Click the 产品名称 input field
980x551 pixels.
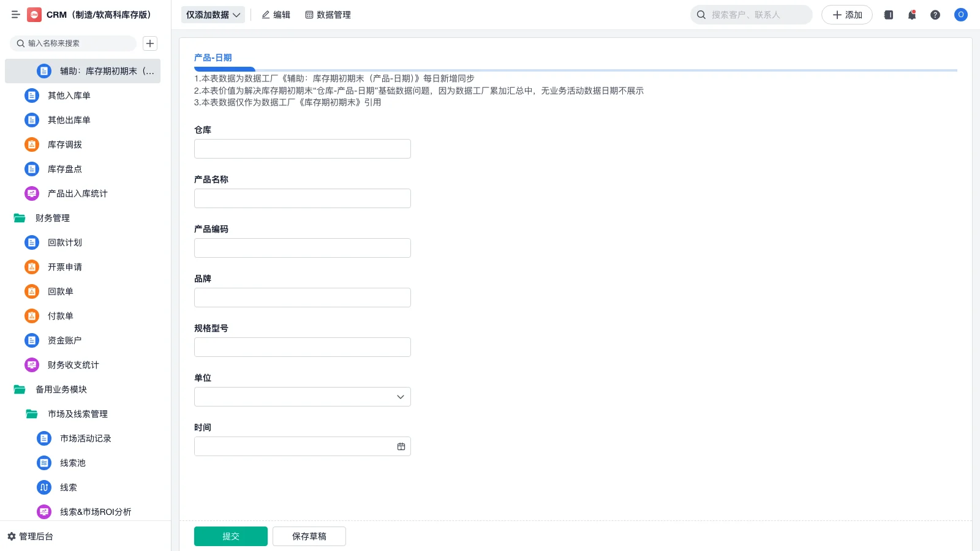click(302, 198)
